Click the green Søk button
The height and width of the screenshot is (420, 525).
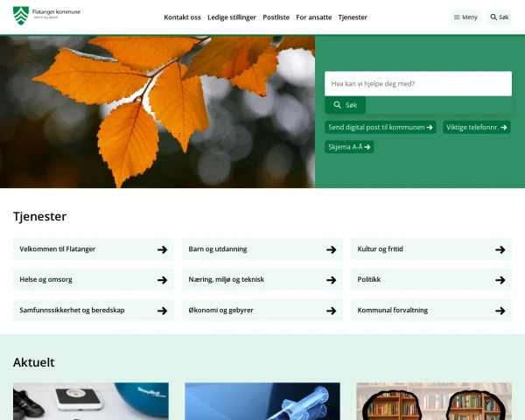[x=345, y=105]
